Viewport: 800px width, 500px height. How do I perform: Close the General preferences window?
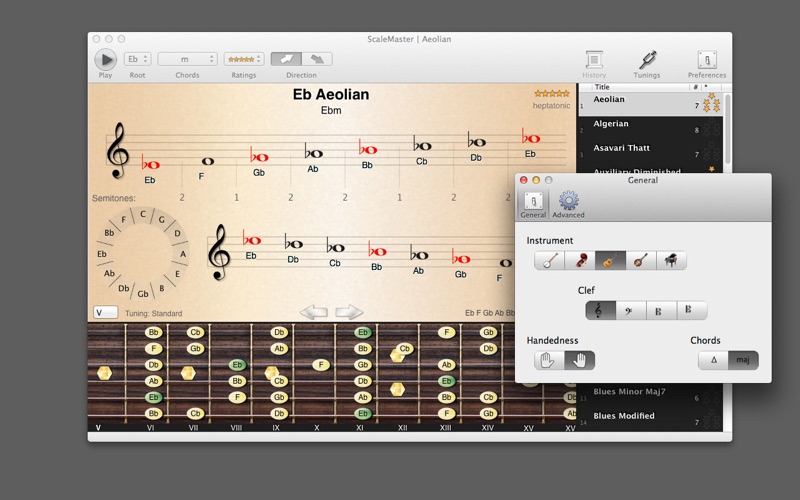pos(523,180)
